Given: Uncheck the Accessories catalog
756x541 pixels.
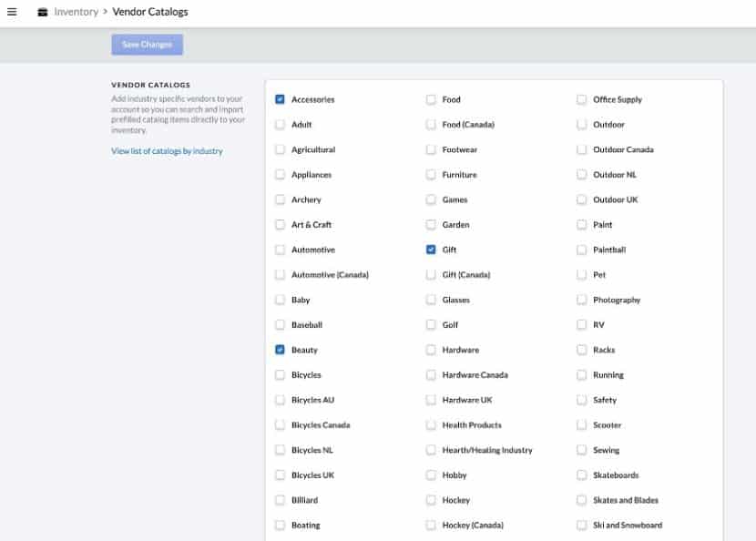Looking at the screenshot, I should point(281,99).
